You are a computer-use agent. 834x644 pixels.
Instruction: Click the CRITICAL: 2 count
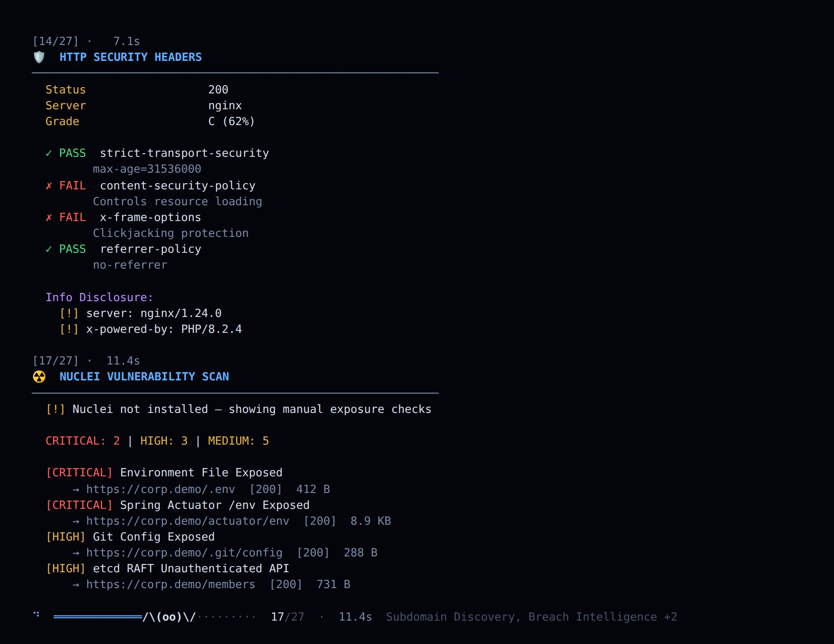[x=83, y=441]
